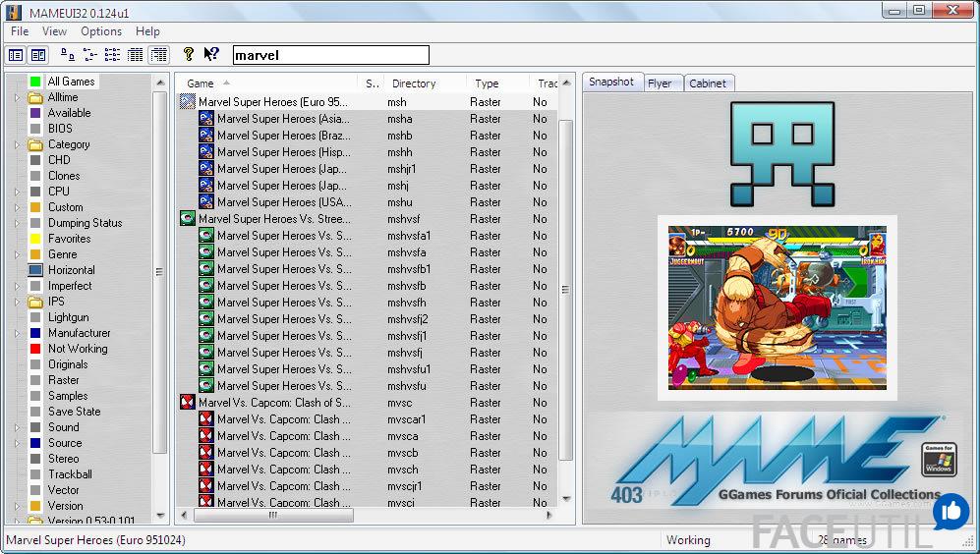Open the Help menu
980x554 pixels.
click(147, 31)
